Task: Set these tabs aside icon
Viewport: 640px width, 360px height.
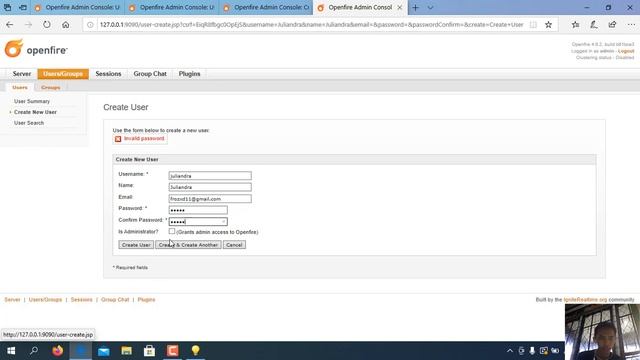Action: [x=23, y=7]
